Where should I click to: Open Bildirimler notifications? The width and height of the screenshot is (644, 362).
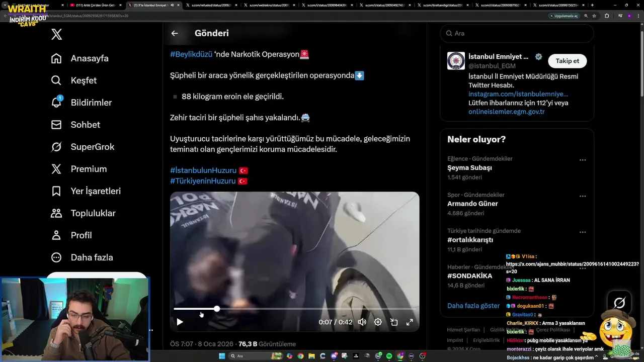pos(82,103)
